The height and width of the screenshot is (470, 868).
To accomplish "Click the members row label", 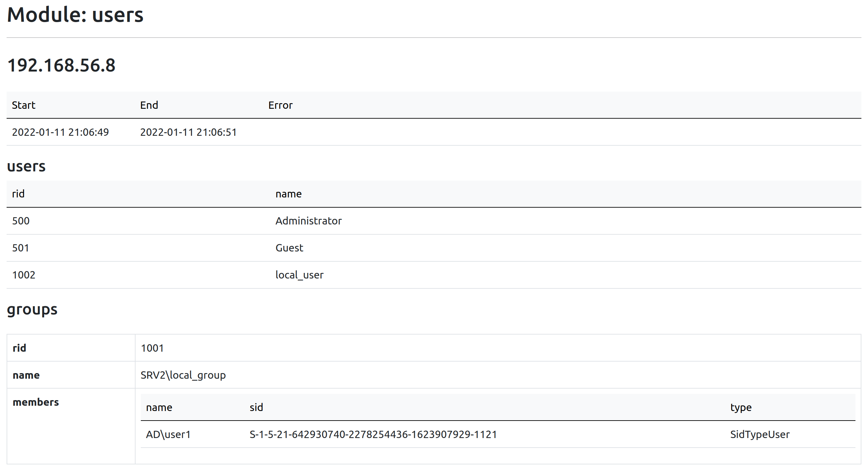I will (36, 402).
